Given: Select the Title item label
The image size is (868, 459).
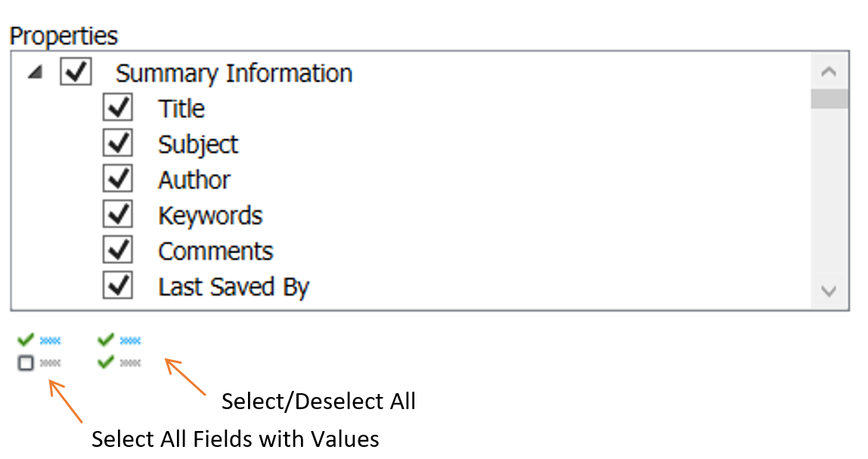Looking at the screenshot, I should coord(181,109).
